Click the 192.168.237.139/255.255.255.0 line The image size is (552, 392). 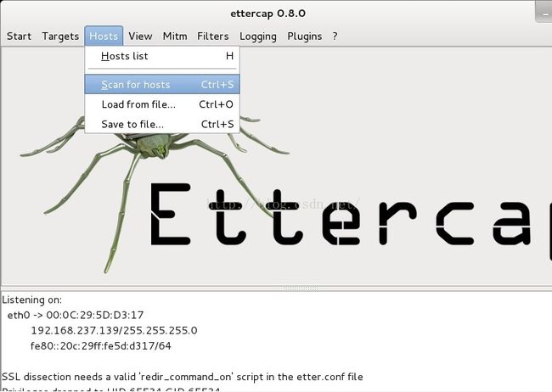[114, 330]
